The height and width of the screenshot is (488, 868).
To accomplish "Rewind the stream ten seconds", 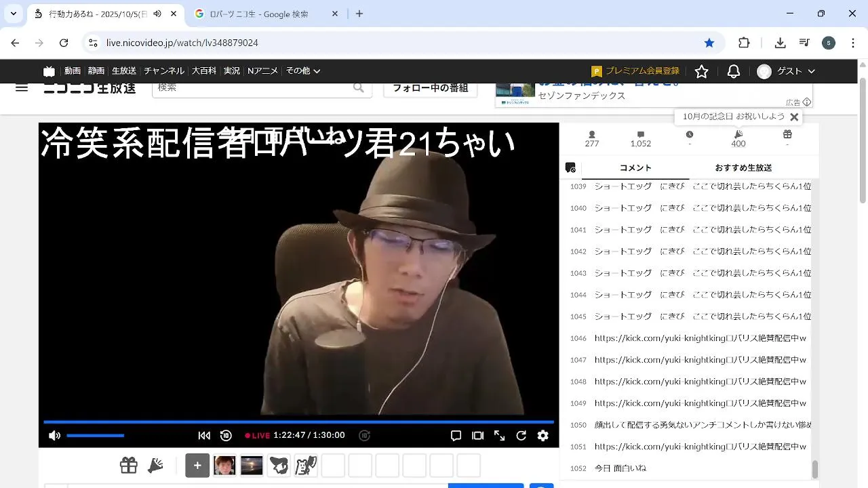I will [226, 436].
